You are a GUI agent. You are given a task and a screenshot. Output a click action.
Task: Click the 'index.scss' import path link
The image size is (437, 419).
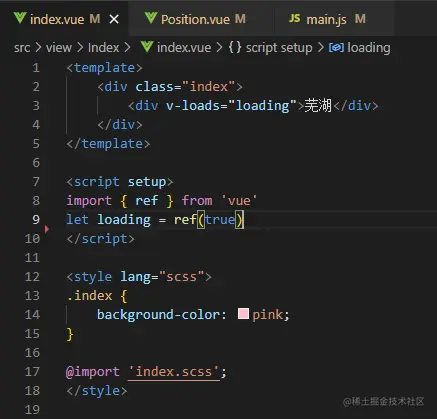click(x=174, y=371)
